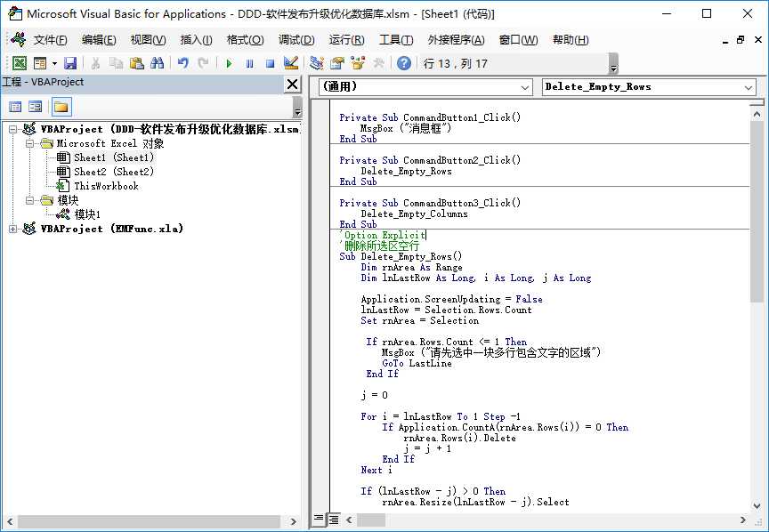Viewport: 769px width, 532px height.
Task: Open the Properties Window icon
Action: click(x=337, y=63)
